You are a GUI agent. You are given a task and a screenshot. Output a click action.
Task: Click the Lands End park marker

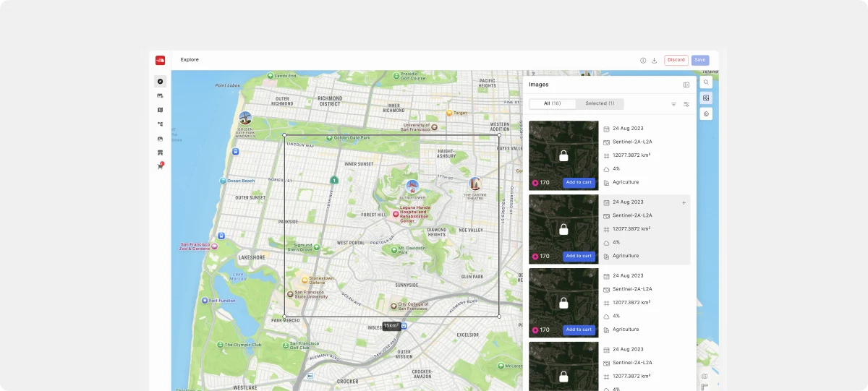pos(271,75)
